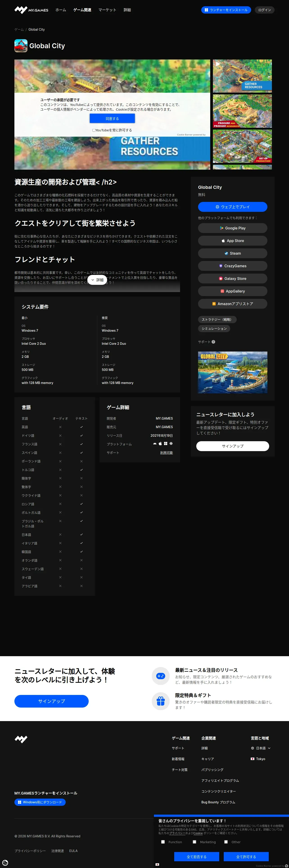This screenshot has width=289, height=868.
Task: Open the アフィリエイトプログラム footer link
Action: point(220,780)
